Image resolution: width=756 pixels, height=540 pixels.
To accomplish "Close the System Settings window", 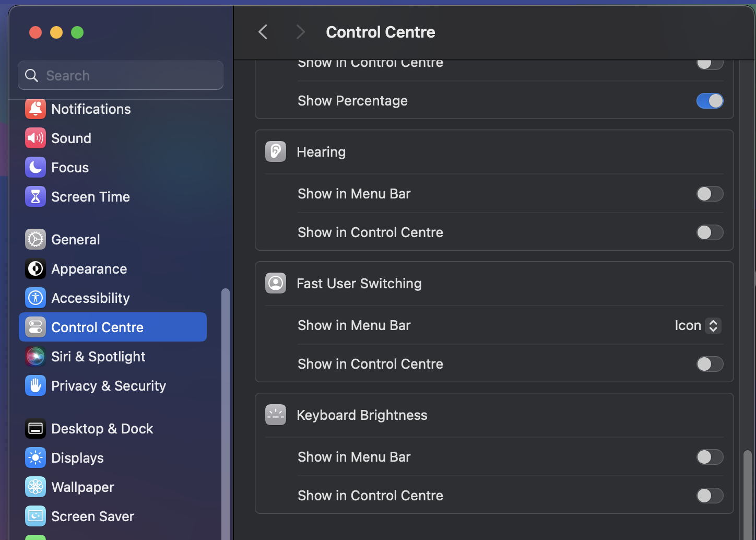I will [36, 32].
